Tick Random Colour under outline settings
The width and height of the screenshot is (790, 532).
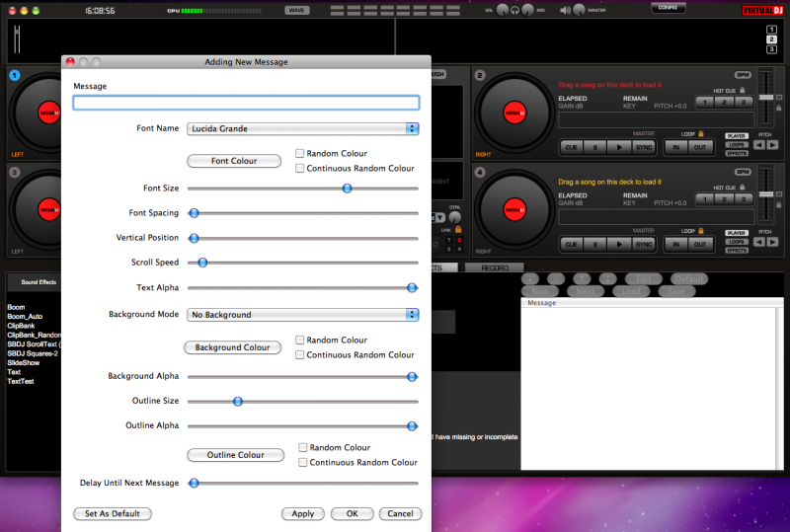(303, 447)
